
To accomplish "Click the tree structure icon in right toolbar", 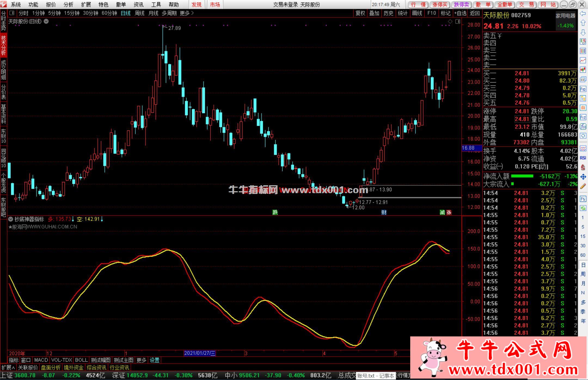I will (x=583, y=98).
